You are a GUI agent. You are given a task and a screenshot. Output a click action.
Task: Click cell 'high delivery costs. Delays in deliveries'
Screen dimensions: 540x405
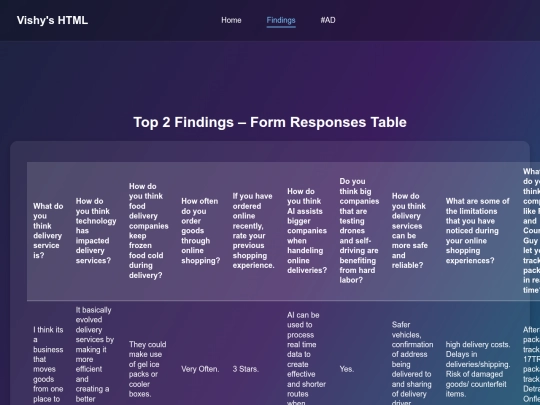(478, 369)
